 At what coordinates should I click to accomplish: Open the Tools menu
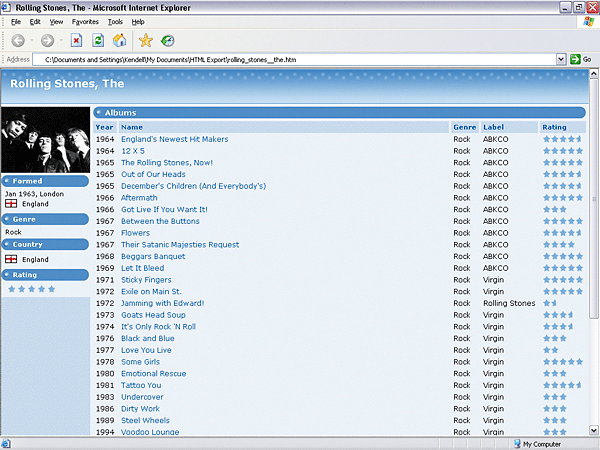(115, 21)
